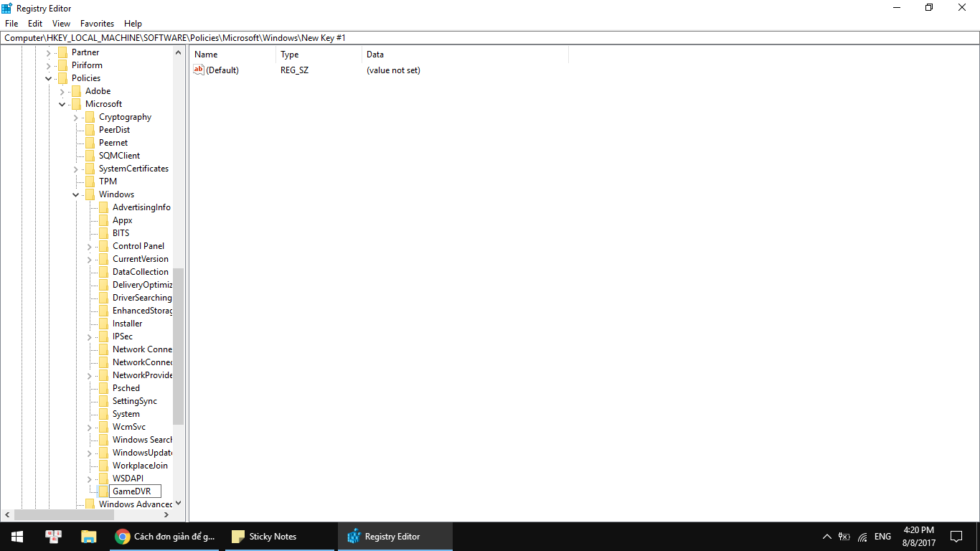The image size is (980, 551).
Task: Select the (Default) value in the right pane
Action: (222, 70)
